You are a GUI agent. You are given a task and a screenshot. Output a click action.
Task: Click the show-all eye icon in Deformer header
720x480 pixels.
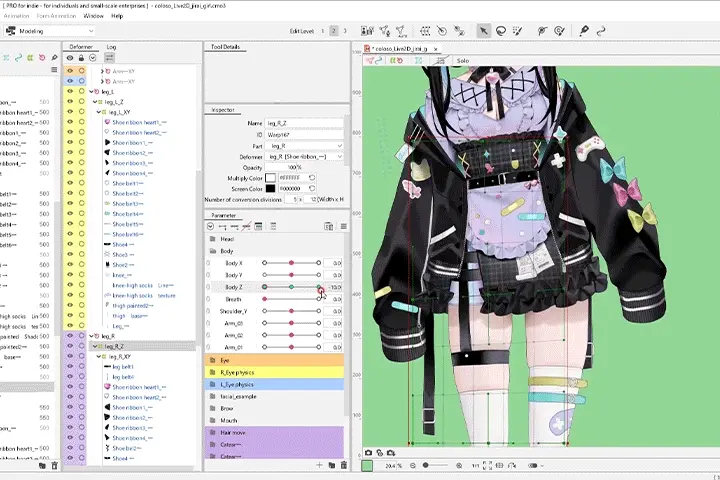[70, 58]
